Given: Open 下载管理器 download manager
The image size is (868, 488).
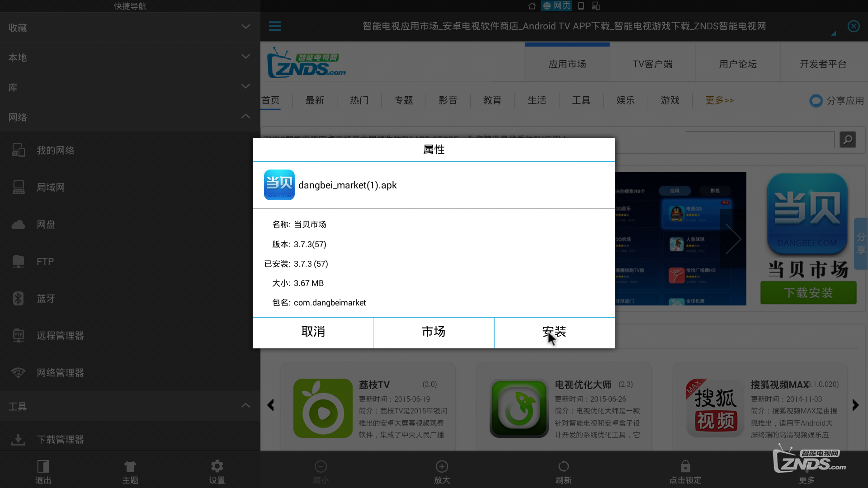Looking at the screenshot, I should [130, 439].
